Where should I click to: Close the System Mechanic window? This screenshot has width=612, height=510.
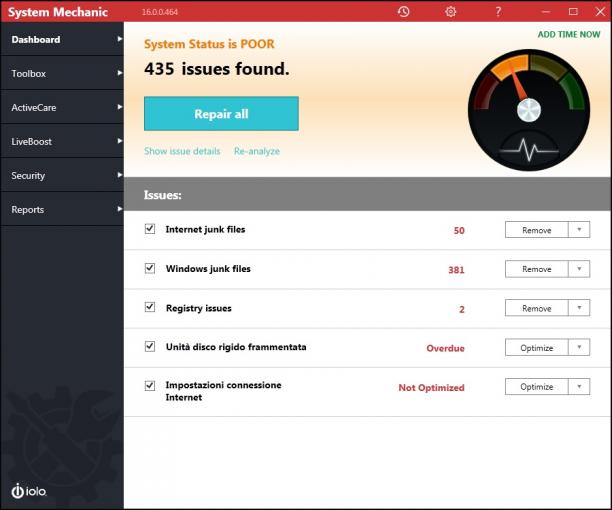pos(600,12)
